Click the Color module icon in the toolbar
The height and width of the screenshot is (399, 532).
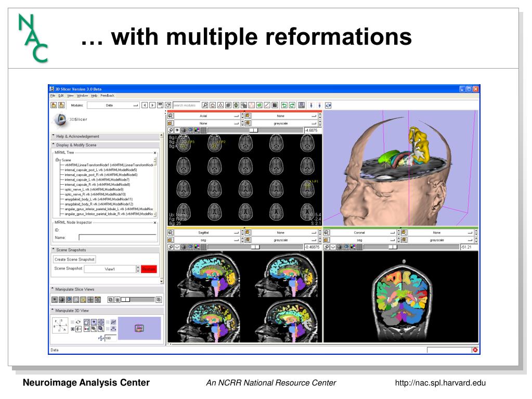[x=275, y=105]
